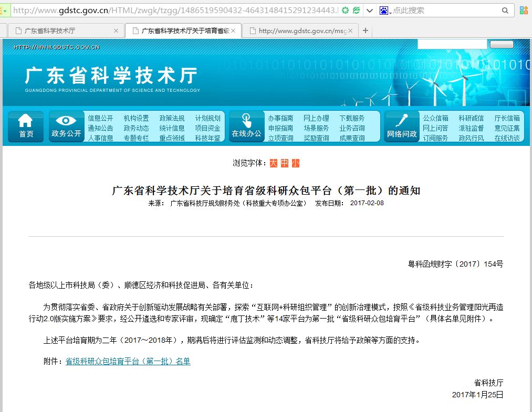Click the colorful apps grid icon
The height and width of the screenshot is (412, 532).
click(524, 10)
